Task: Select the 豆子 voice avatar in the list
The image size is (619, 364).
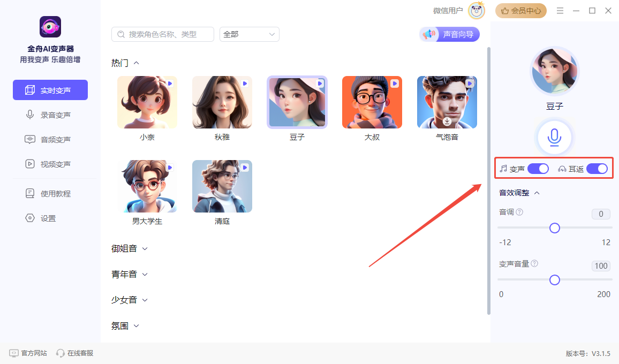Action: [x=297, y=102]
